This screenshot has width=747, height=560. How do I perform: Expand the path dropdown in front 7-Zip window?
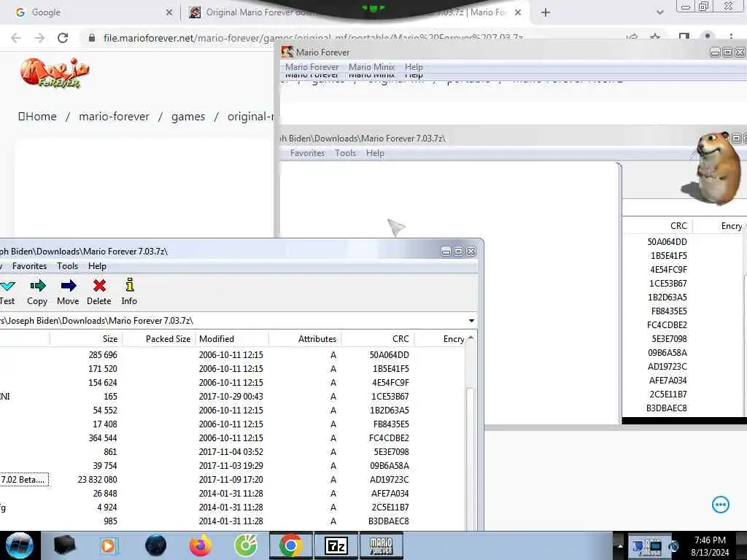[x=471, y=321]
